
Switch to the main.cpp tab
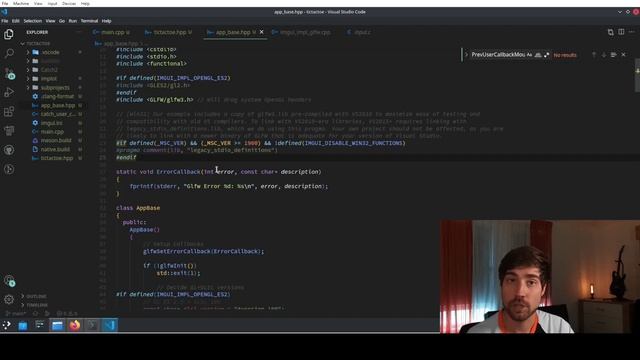(x=112, y=32)
